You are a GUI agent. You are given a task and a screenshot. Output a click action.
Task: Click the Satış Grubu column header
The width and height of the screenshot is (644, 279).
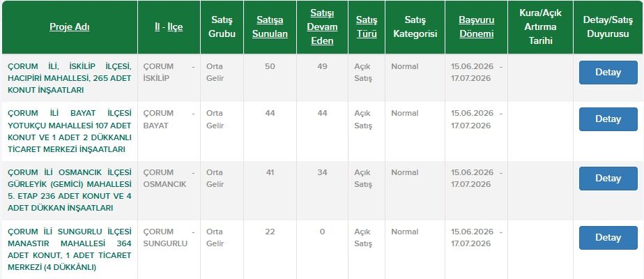[x=222, y=27]
